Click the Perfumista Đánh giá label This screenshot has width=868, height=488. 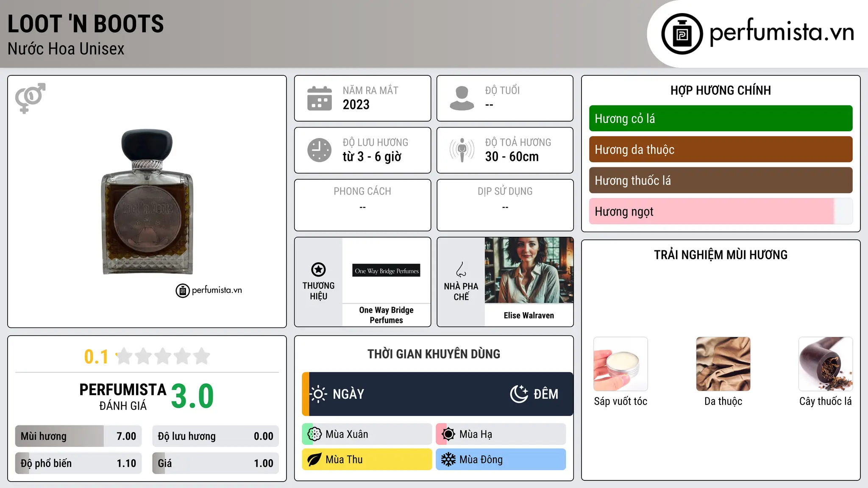coord(123,396)
